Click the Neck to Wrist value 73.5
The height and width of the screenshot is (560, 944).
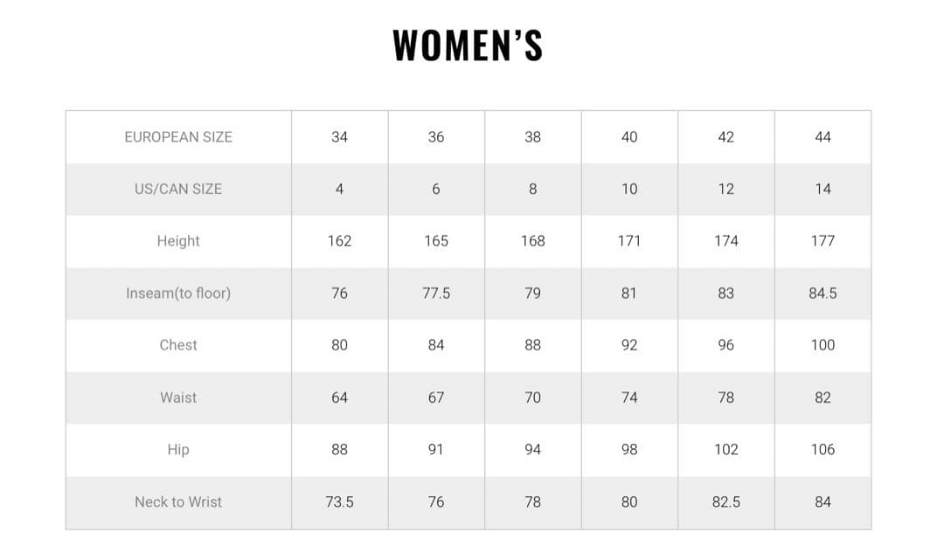coord(339,502)
